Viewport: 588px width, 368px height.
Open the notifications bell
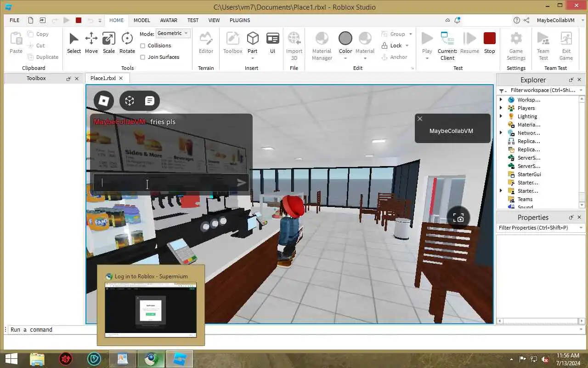coord(458,20)
